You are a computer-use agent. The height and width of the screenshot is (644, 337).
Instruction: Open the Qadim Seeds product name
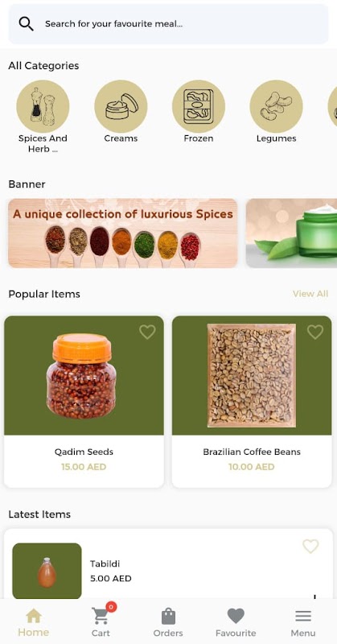click(84, 452)
